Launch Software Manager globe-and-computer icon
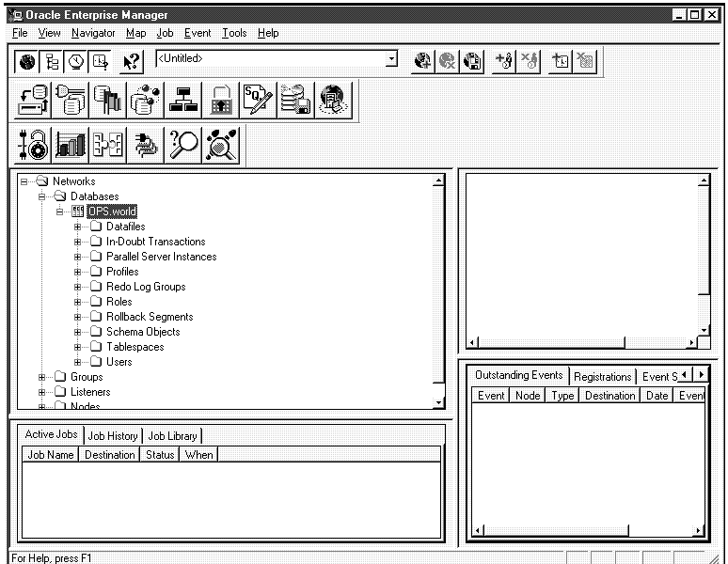Viewport: 728px width, 564px height. point(333,100)
